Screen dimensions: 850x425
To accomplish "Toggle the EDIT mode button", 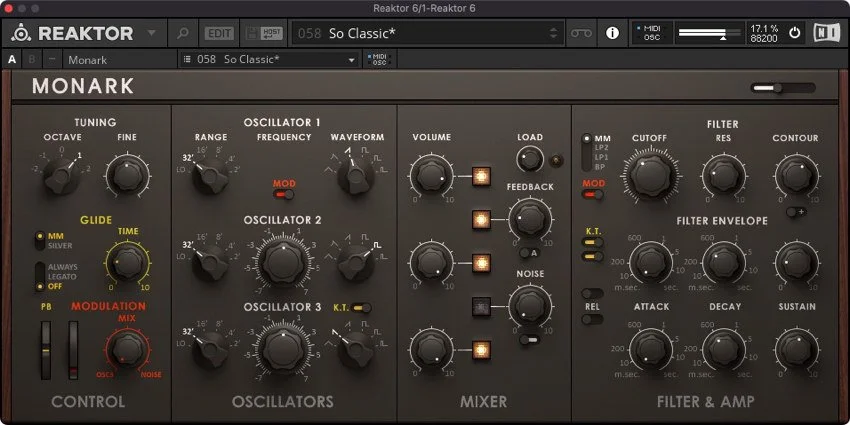I will [x=219, y=33].
